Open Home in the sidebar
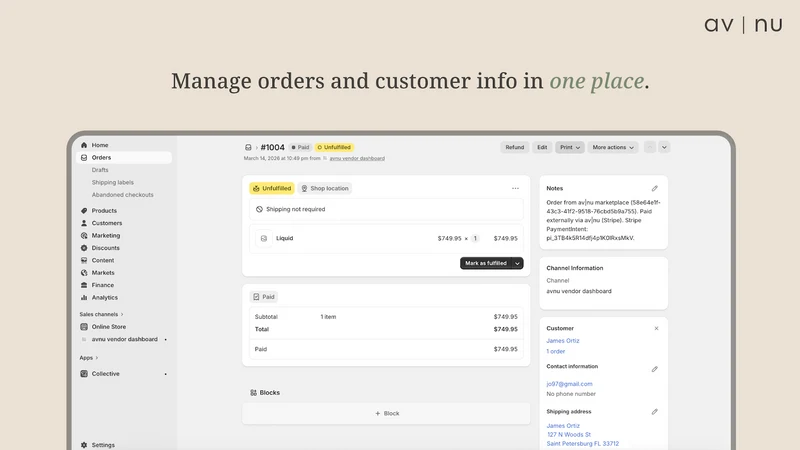800x450 pixels. [x=99, y=145]
